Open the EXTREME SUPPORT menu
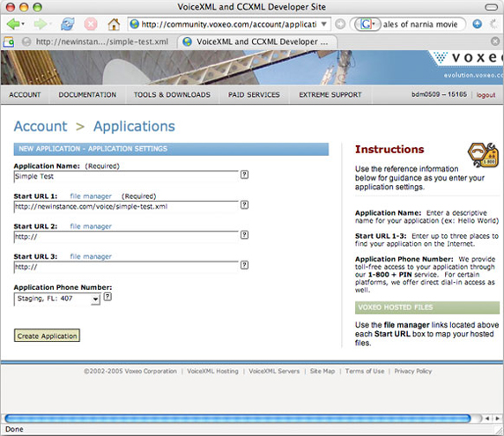504x436 pixels. pos(330,95)
